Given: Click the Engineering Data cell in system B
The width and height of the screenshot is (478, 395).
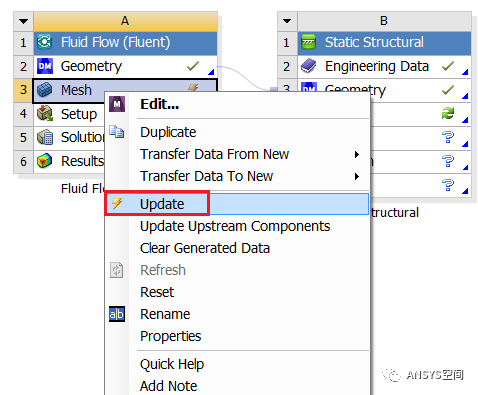Looking at the screenshot, I should tap(384, 66).
